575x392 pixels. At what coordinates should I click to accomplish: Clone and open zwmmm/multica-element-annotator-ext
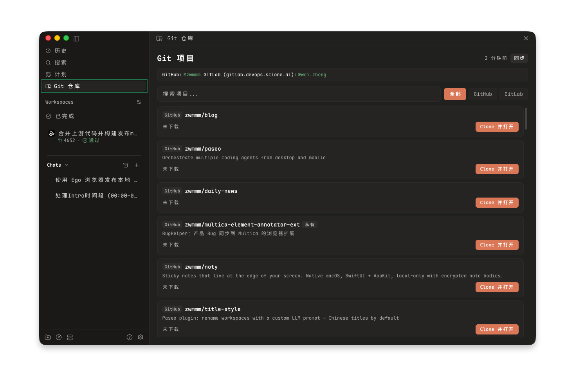pos(497,245)
